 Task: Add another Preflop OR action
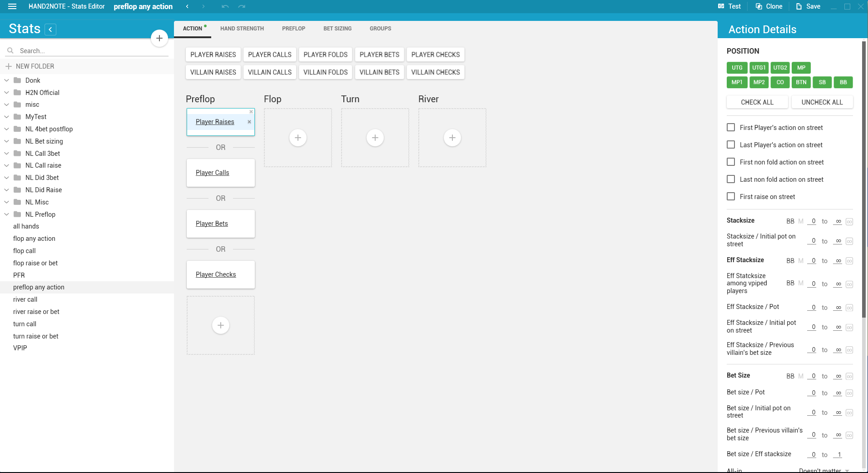pos(221,325)
